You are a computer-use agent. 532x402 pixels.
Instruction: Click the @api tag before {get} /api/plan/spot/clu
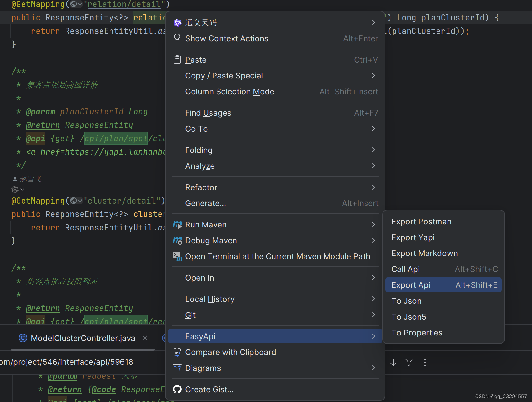pyautogui.click(x=36, y=139)
